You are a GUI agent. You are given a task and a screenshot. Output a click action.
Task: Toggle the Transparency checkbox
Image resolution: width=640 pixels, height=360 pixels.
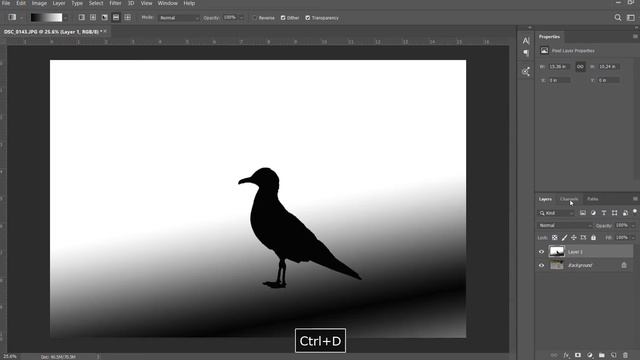pos(308,18)
